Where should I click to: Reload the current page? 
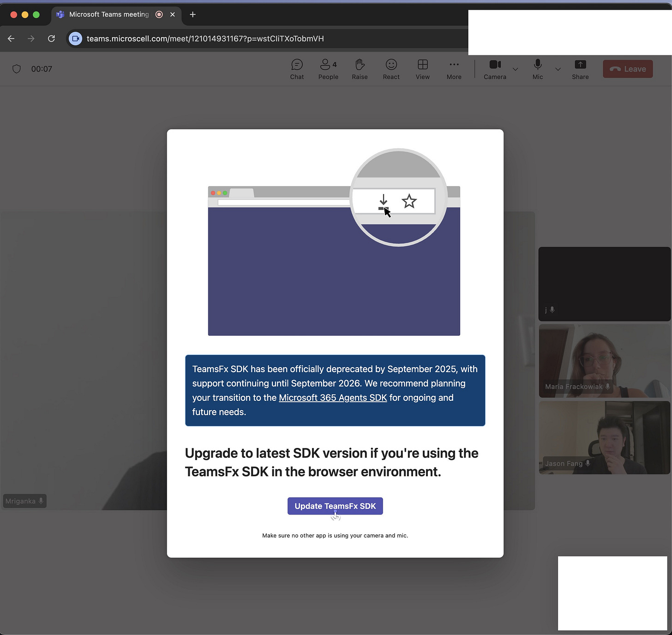[51, 39]
